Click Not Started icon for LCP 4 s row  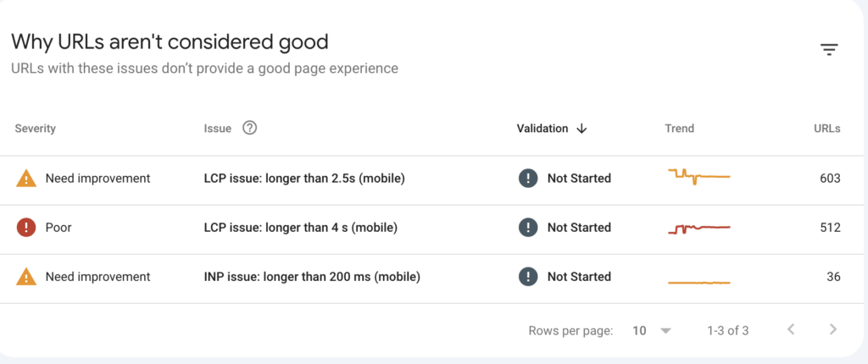[x=528, y=228]
